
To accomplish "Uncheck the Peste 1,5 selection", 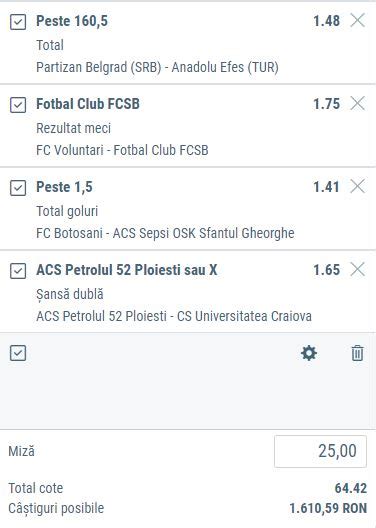I will 18,188.
